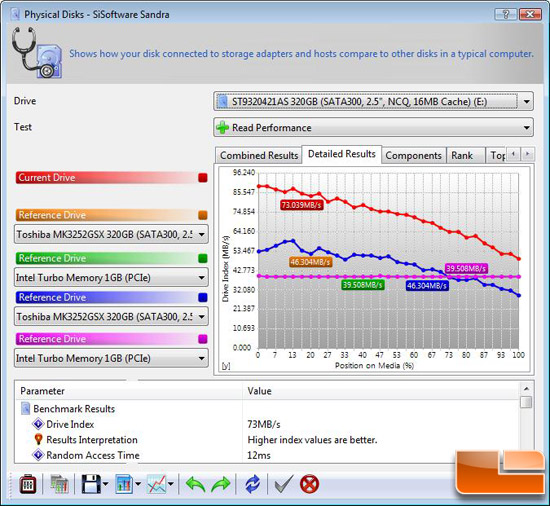This screenshot has width=550, height=506.
Task: Save results with the floppy disk icon
Action: click(x=91, y=484)
